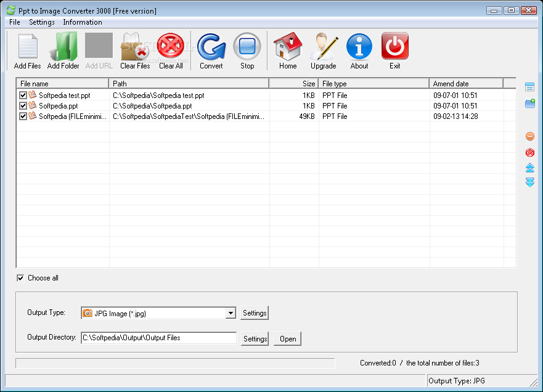Click the Settings button next to Output Directory
Viewport: 543px width, 392px height.
[255, 338]
